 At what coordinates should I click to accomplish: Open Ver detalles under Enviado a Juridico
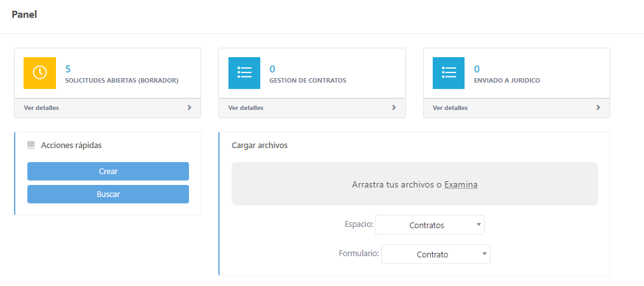point(450,108)
